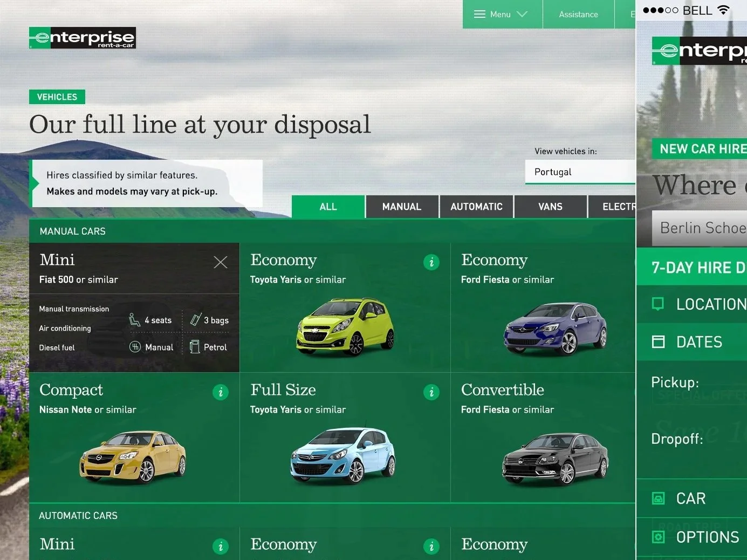Click Enterprise logo in mobile view
The height and width of the screenshot is (560, 747).
[700, 51]
